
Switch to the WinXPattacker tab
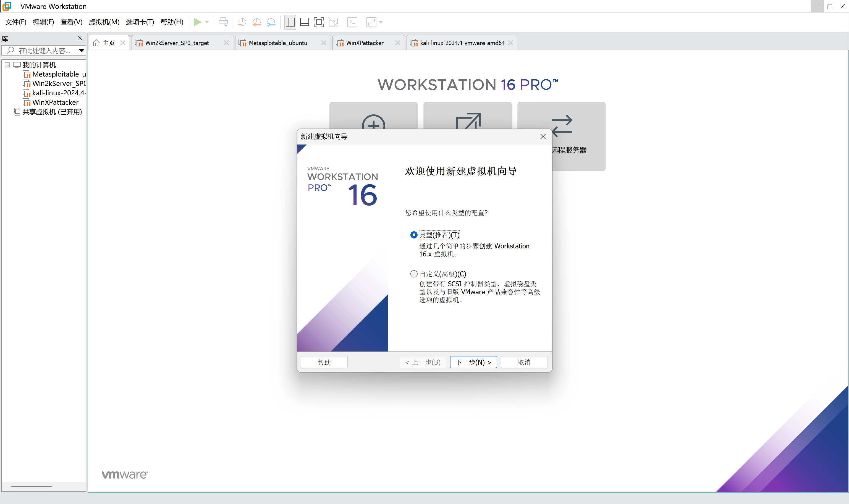[365, 43]
